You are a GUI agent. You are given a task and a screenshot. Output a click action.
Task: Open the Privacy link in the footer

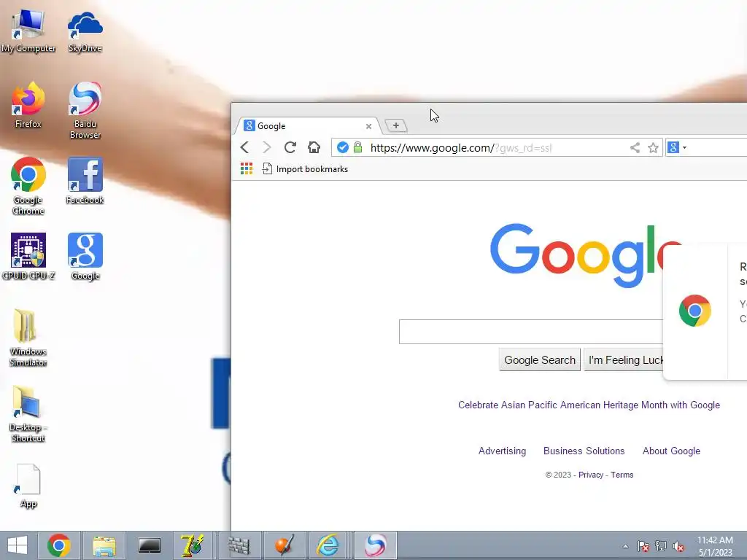click(591, 475)
